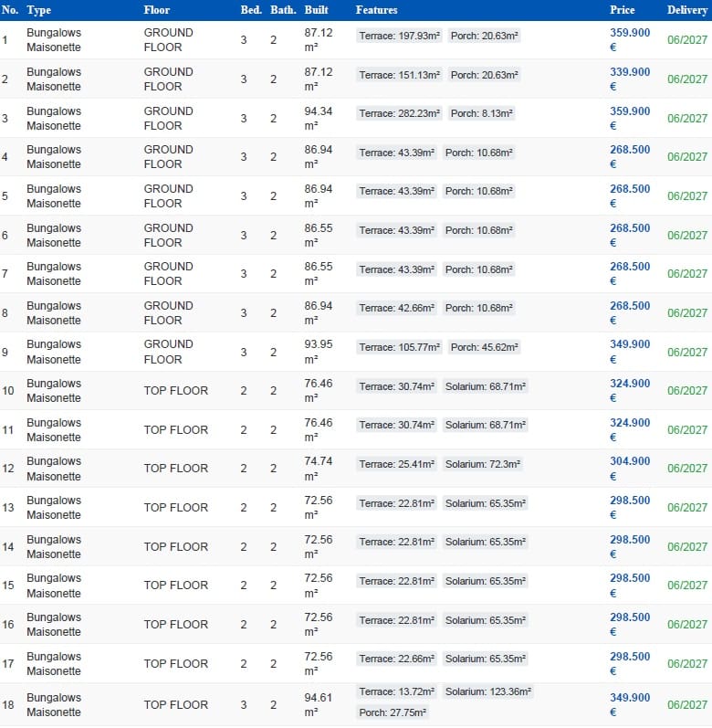Click the Porch: 27.75m² feature tag
This screenshot has width=712, height=728.
393,712
